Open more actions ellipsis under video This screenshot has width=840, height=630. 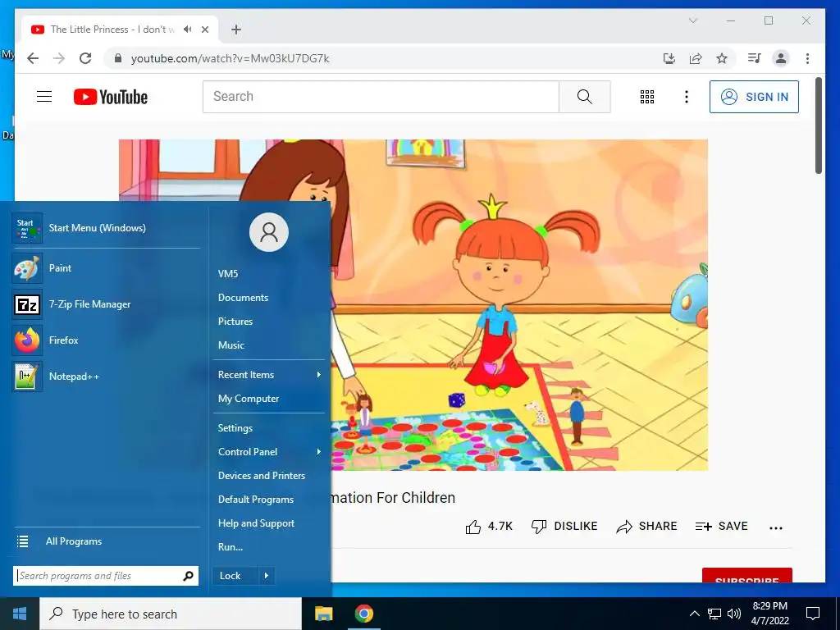(x=776, y=527)
